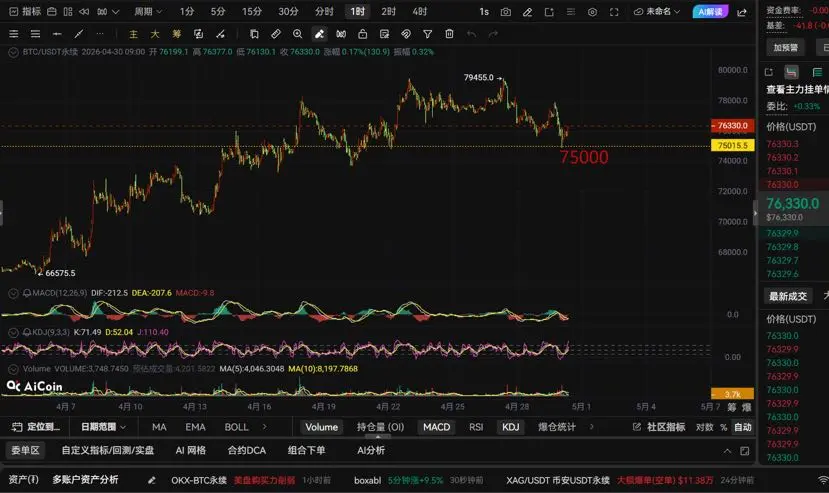Share the chart via share icon
Viewport: 829px width, 493px height.
[742, 12]
